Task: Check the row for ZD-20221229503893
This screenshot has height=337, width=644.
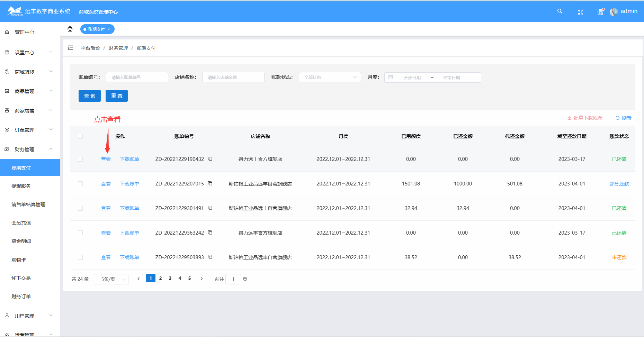Action: [x=80, y=257]
